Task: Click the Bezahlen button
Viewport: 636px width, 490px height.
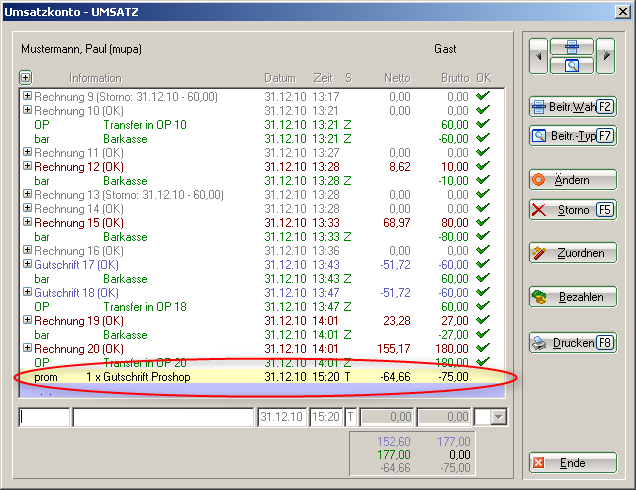Action: pos(572,297)
